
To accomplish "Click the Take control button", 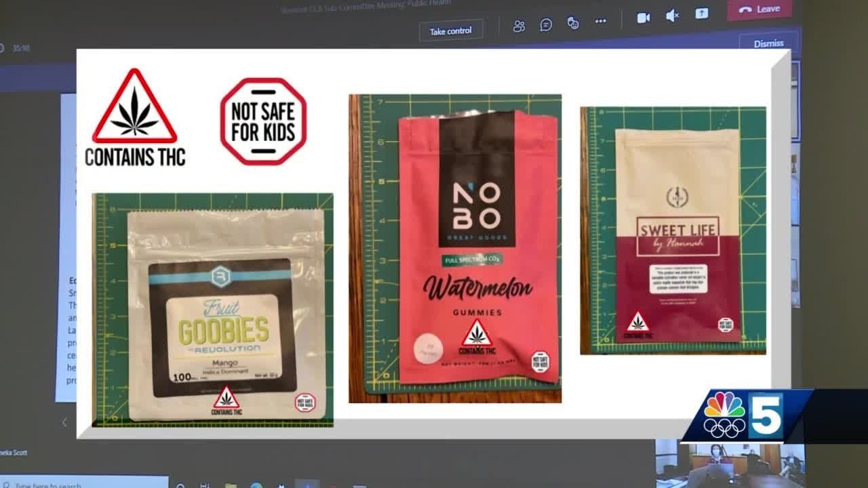I will point(450,31).
